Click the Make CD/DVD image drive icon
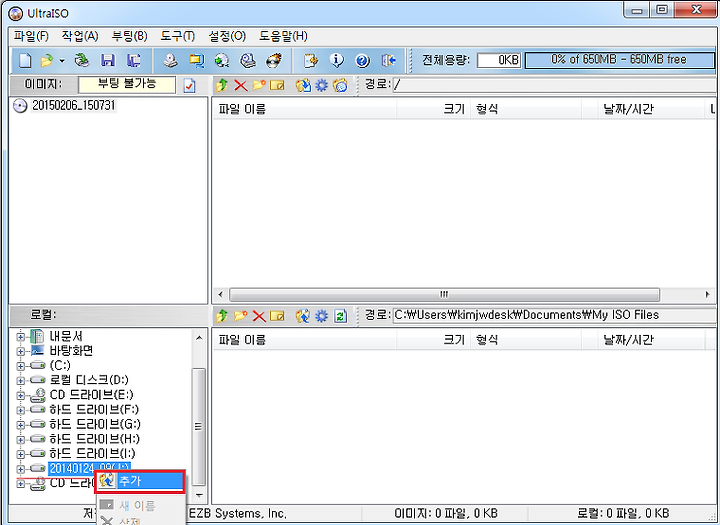The height and width of the screenshot is (525, 720). (171, 61)
